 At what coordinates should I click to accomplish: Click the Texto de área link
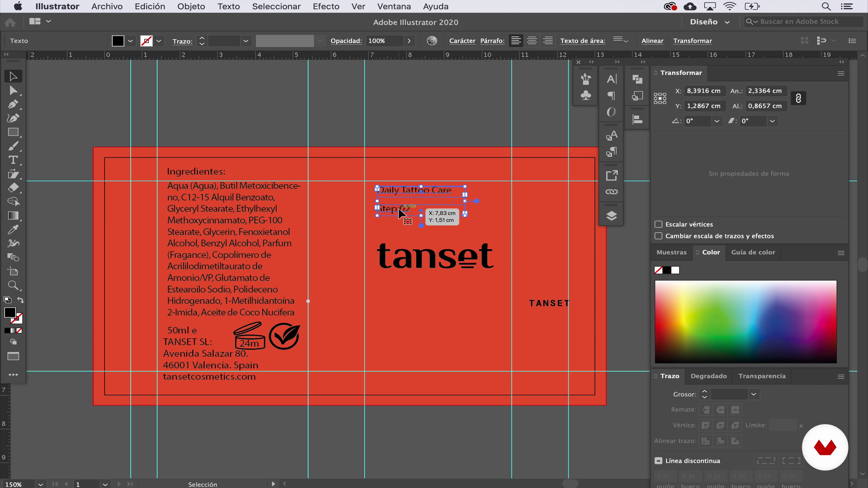coord(582,41)
